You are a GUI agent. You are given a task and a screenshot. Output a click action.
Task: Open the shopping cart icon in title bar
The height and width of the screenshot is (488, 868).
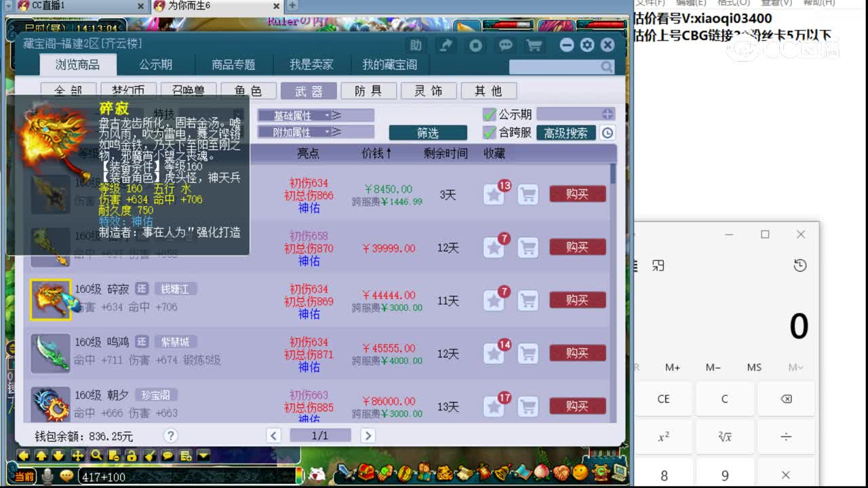[x=534, y=45]
